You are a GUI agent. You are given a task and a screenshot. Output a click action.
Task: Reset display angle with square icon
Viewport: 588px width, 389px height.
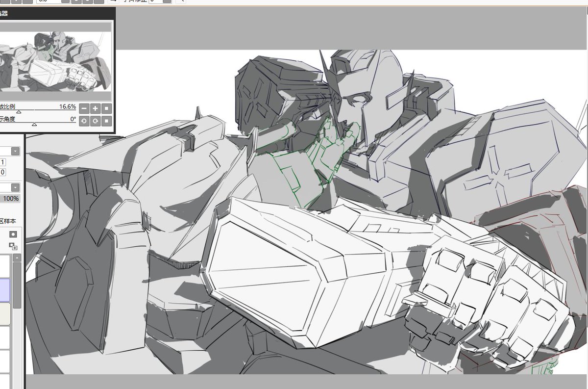(106, 121)
